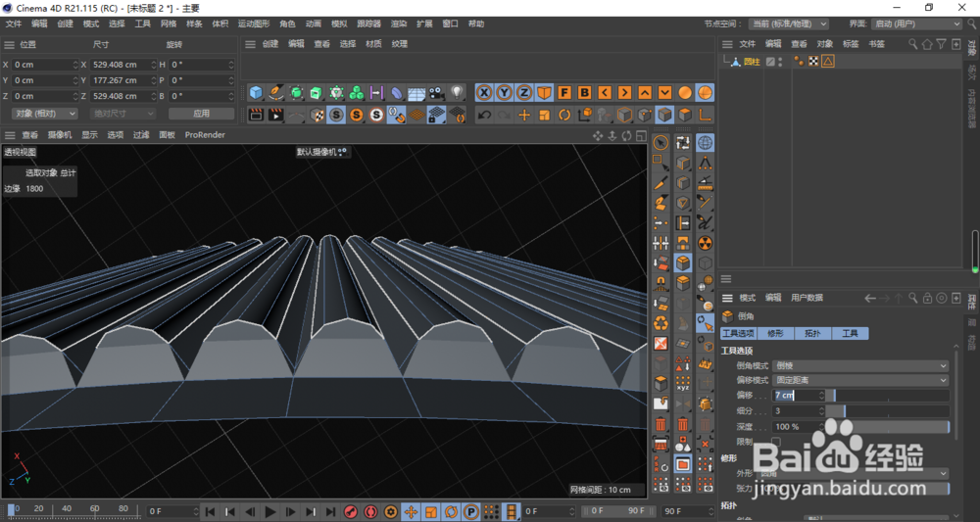Toggle autokeying button in timeline
980x522 pixels.
coord(370,511)
